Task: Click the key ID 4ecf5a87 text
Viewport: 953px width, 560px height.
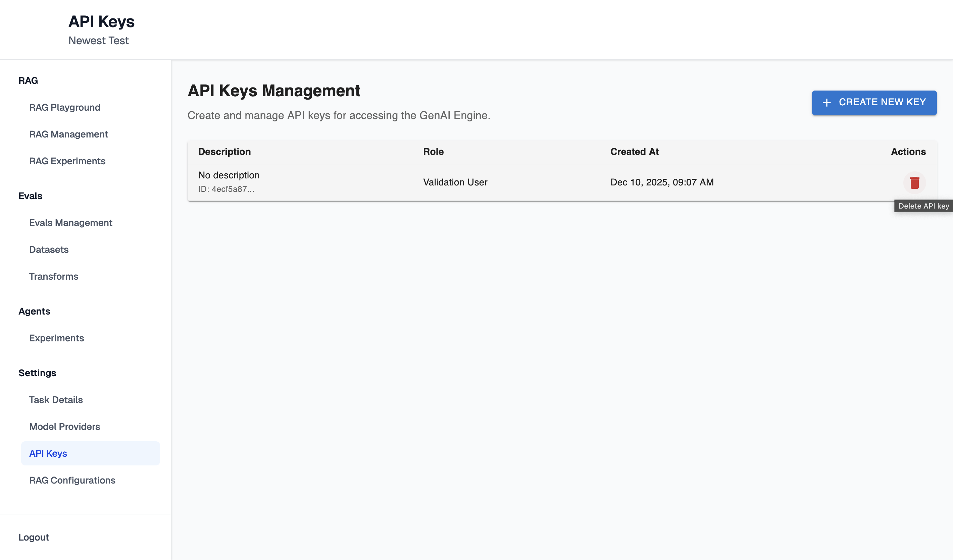Action: click(x=226, y=189)
